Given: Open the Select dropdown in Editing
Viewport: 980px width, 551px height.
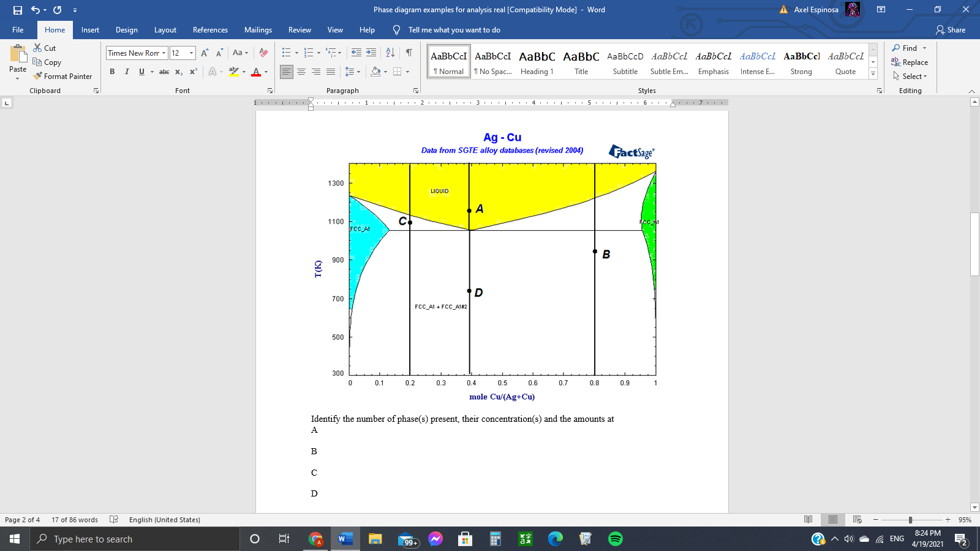Looking at the screenshot, I should (x=910, y=77).
